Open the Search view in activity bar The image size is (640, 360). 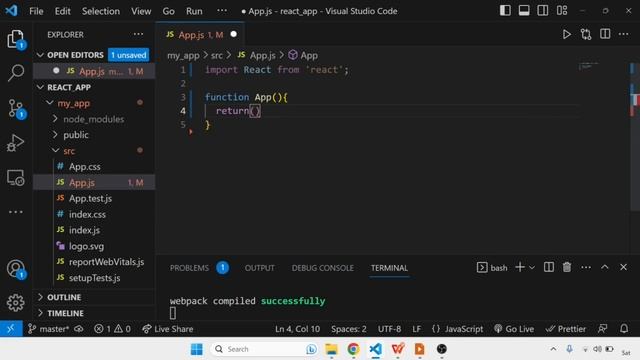click(16, 73)
